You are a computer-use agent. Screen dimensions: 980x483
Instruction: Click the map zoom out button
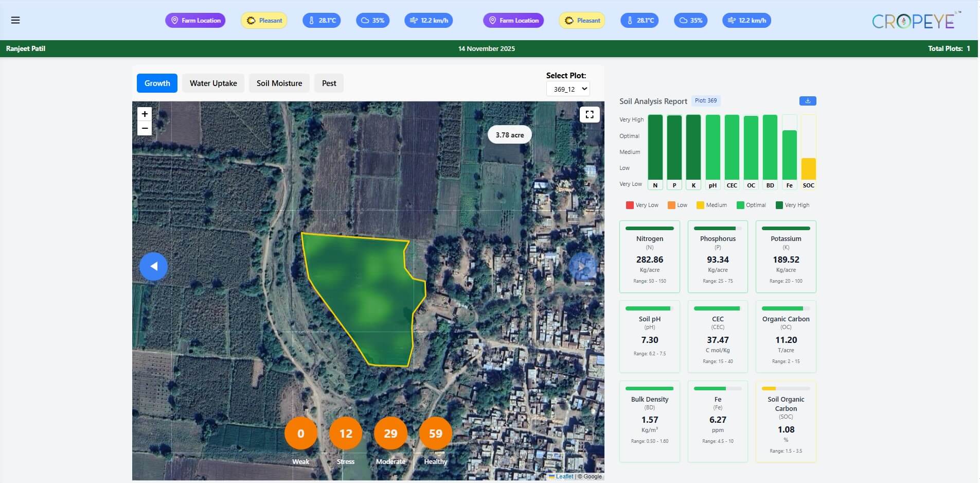[145, 128]
